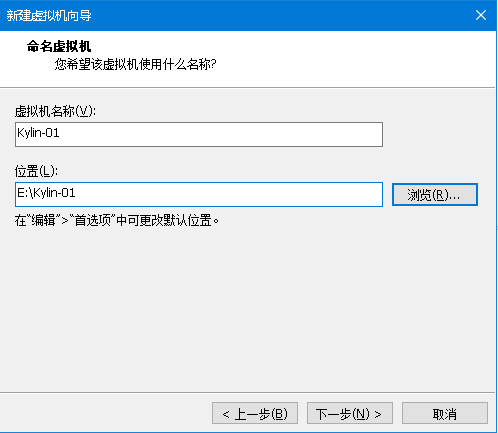The image size is (498, 433).
Task: Place cursor on Kylin-01 text in name field
Action: pos(38,133)
